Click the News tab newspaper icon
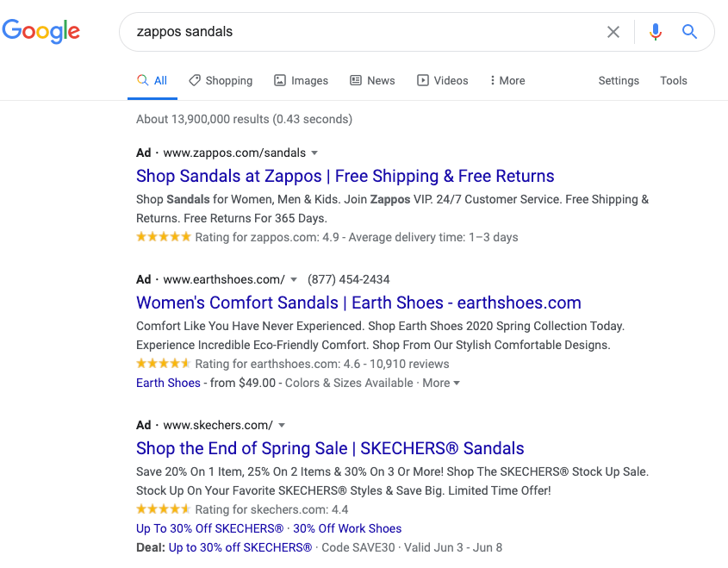Viewport: 728px width, 568px height. [356, 79]
